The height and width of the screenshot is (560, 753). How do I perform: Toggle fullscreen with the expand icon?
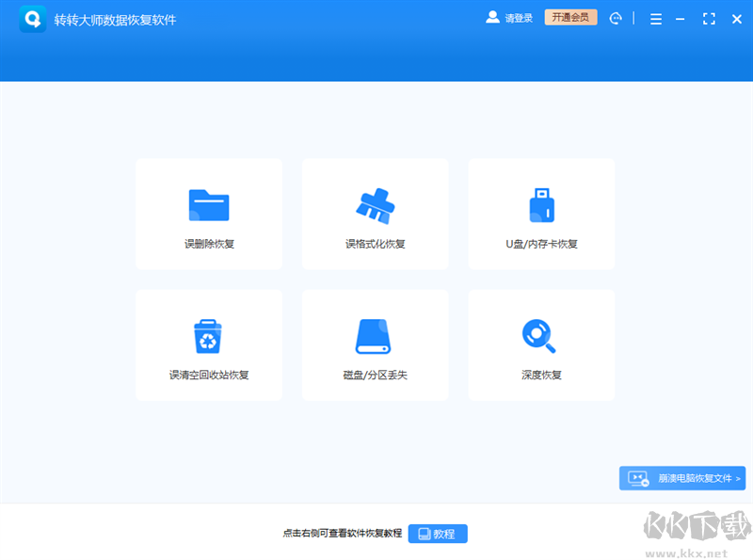709,18
